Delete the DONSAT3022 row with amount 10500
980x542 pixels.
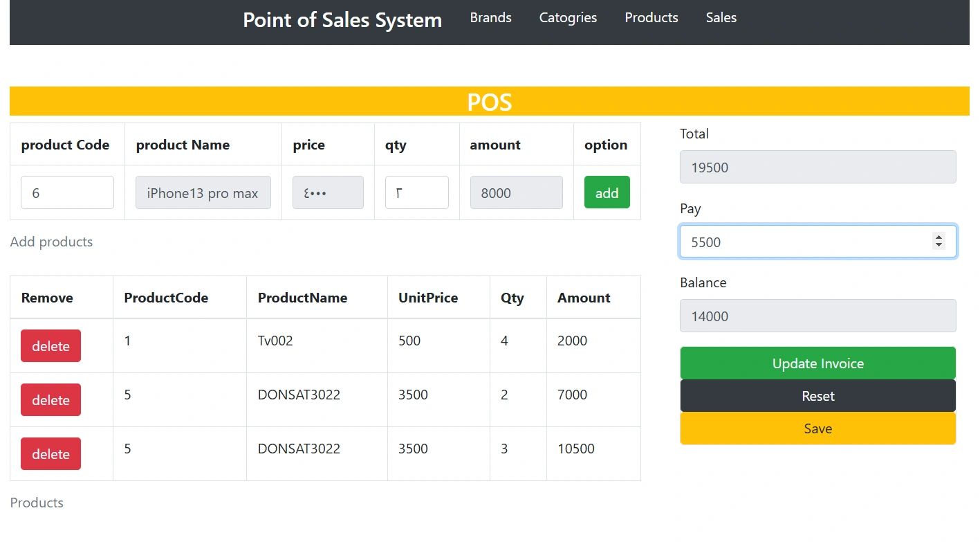(x=50, y=454)
